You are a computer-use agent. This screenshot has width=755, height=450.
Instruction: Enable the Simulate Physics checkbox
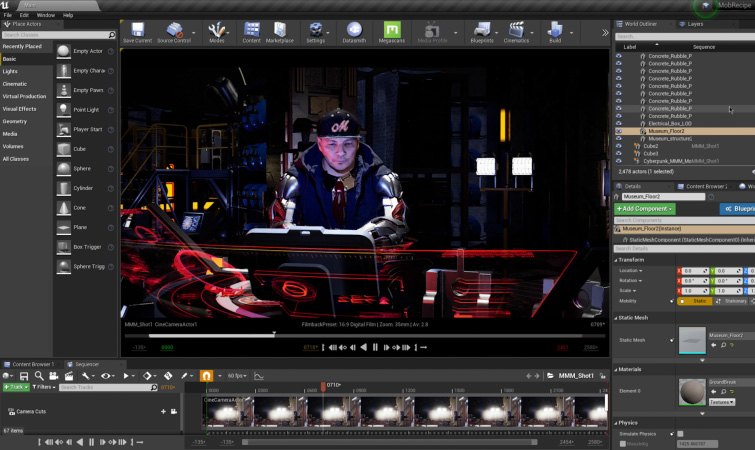pyautogui.click(x=681, y=433)
